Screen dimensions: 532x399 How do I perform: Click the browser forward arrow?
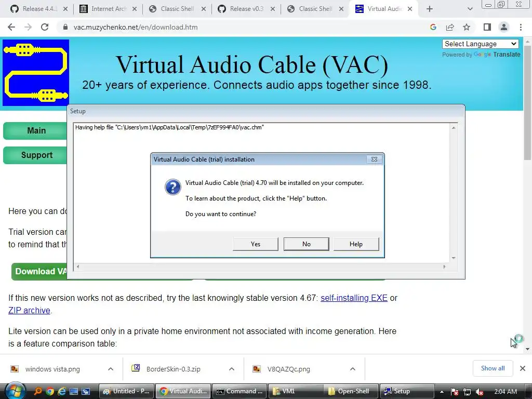pyautogui.click(x=28, y=27)
